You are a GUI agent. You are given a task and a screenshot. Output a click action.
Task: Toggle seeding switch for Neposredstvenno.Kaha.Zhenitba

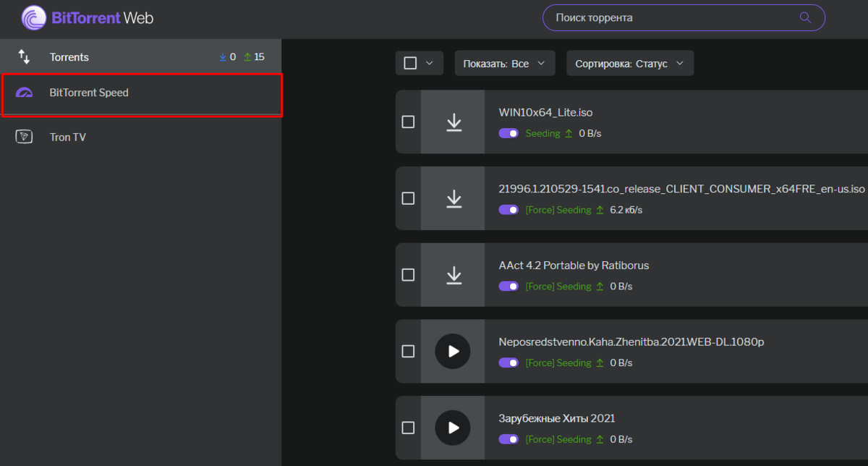509,363
